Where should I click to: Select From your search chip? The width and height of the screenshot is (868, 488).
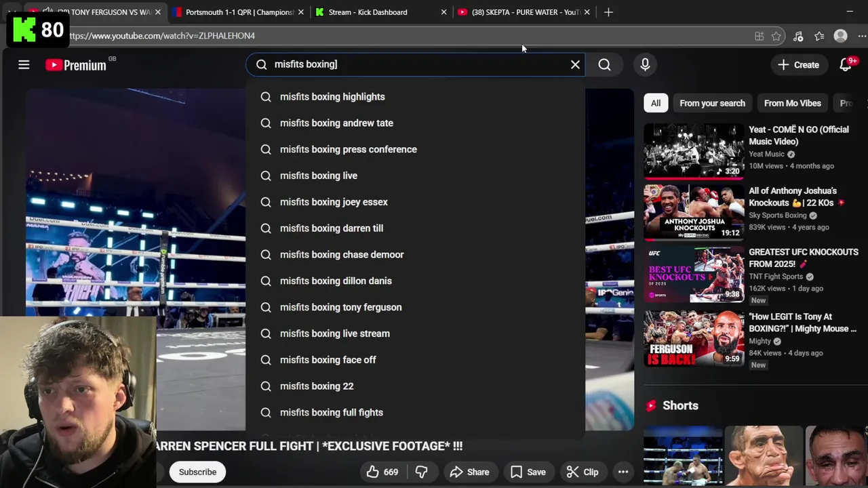coord(712,103)
